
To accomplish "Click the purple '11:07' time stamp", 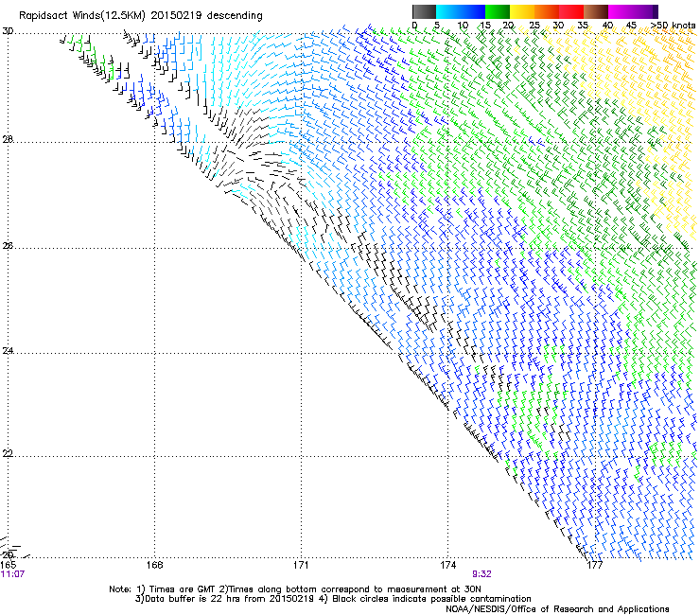I will click(x=12, y=574).
